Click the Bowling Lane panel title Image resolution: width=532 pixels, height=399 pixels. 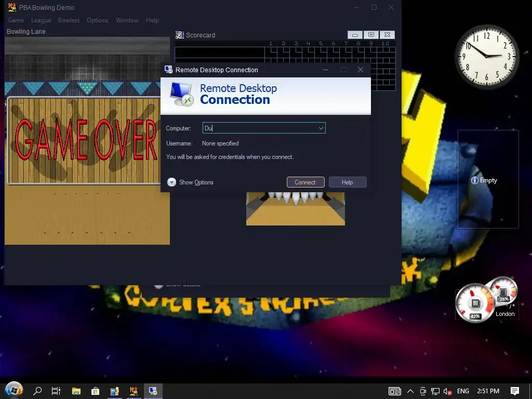[26, 32]
